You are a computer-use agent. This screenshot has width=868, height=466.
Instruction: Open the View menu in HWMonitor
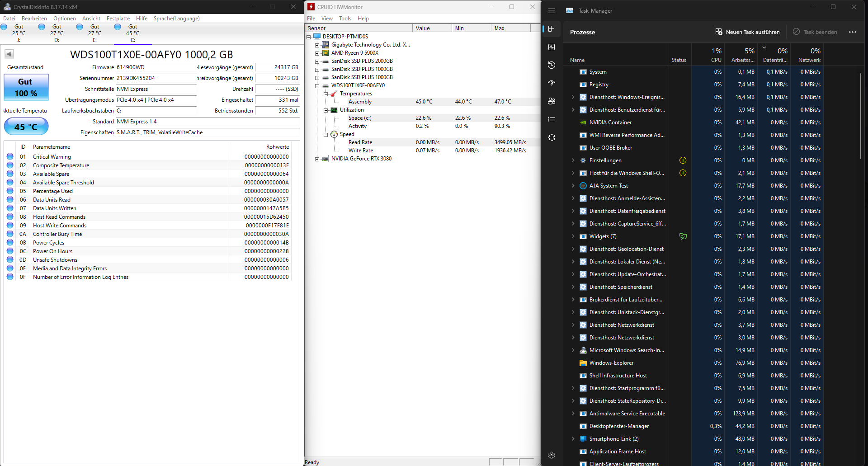327,19
